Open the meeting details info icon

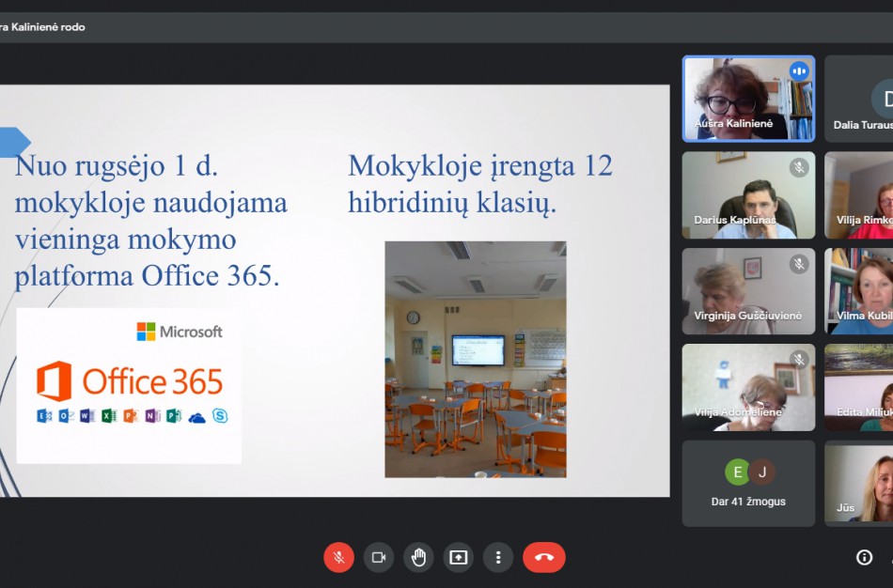pos(864,557)
